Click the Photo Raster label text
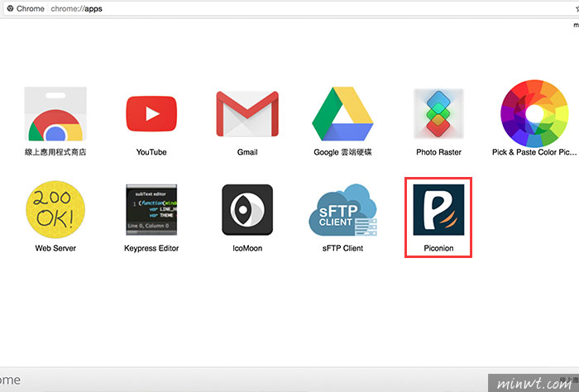Screen dimensions: 579x392 point(438,152)
